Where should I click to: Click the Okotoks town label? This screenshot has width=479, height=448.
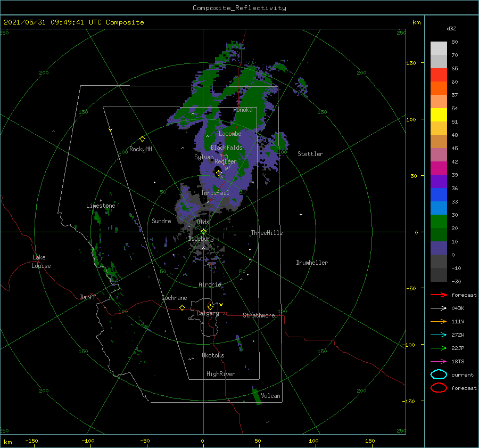click(213, 355)
